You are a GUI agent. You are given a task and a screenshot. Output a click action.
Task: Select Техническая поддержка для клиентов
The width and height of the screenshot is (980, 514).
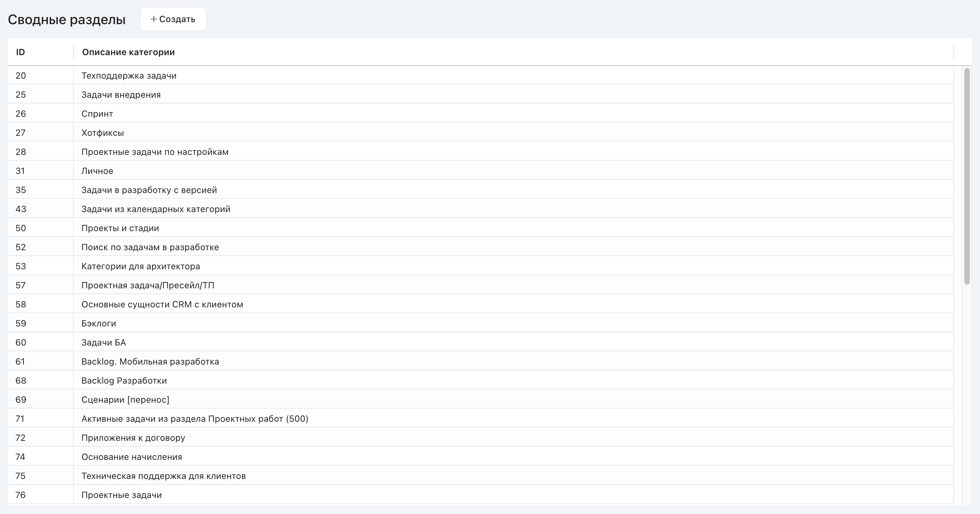pyautogui.click(x=481, y=475)
